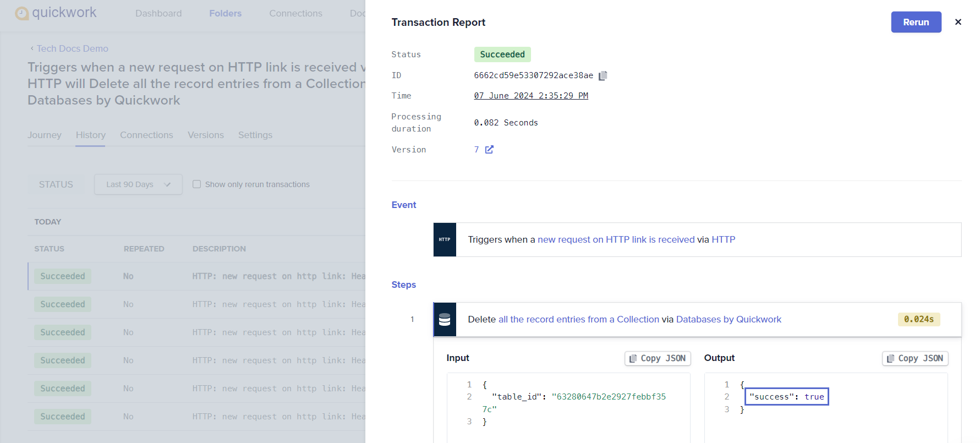Viewport: 980px width, 443px height.
Task: Open the Dashboard menu item
Action: tap(158, 13)
